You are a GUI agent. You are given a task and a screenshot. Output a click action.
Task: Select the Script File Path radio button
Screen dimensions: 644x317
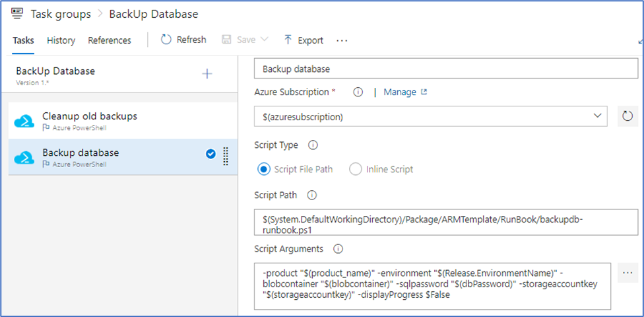(264, 169)
